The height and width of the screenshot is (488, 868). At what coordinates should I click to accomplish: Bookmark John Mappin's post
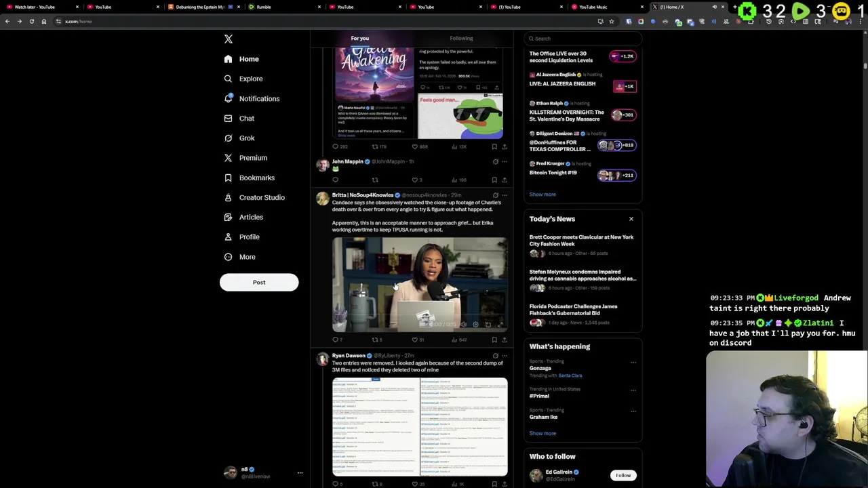(494, 180)
